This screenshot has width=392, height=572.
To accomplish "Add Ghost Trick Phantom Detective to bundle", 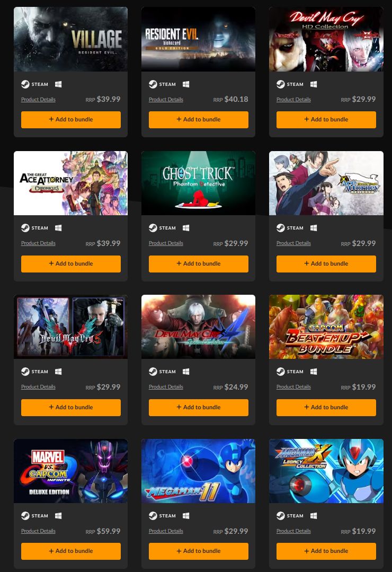I will pos(198,264).
